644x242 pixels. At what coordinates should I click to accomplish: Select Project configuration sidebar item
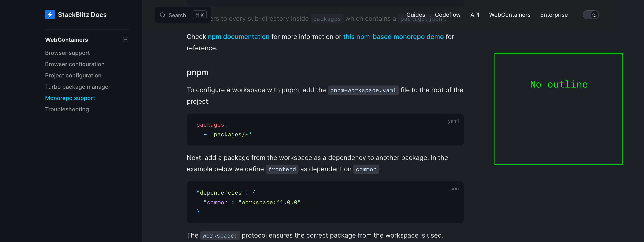(73, 75)
